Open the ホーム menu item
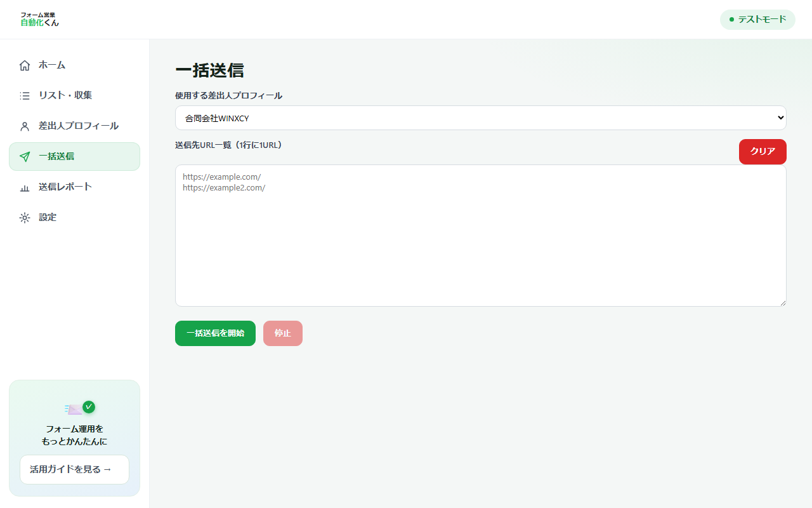 [x=74, y=65]
